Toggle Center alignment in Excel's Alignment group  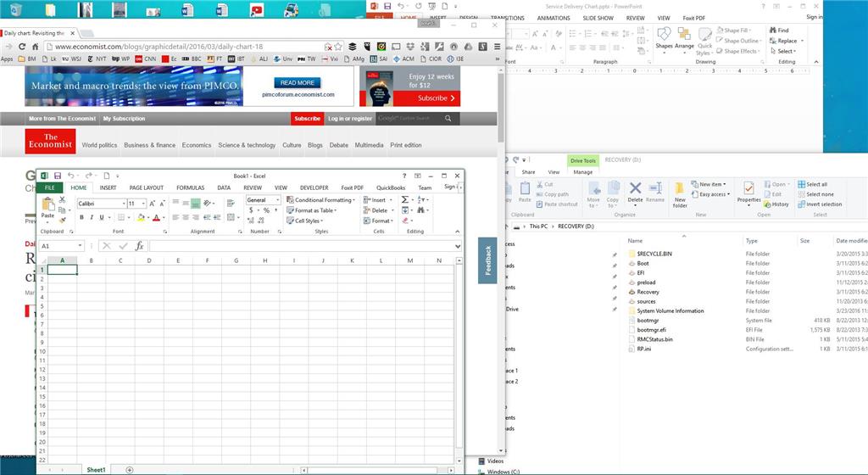186,217
